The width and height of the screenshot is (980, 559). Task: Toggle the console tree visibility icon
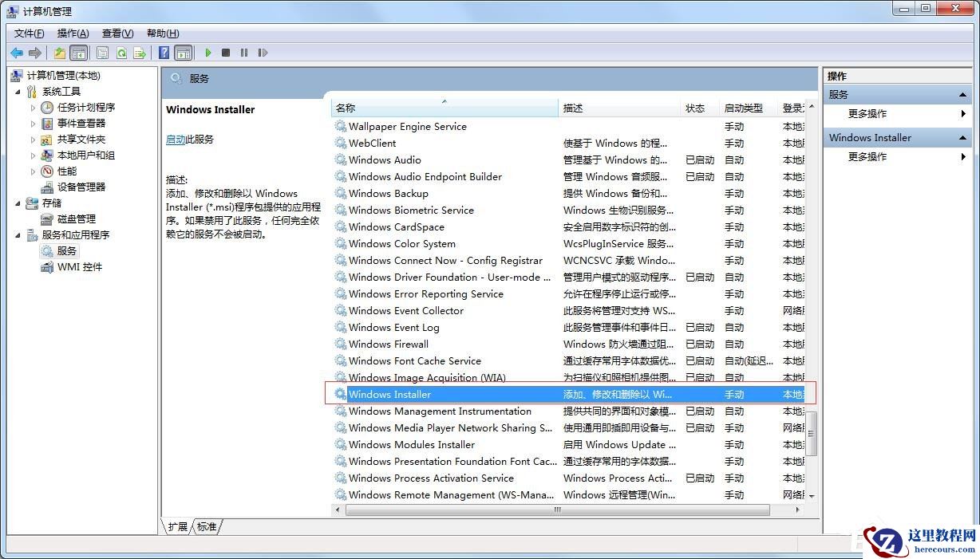pos(78,53)
